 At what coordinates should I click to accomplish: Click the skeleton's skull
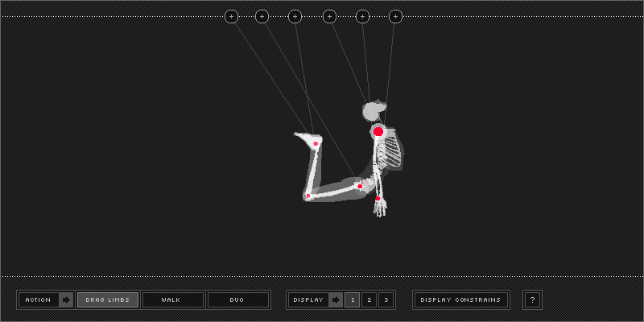pyautogui.click(x=374, y=111)
